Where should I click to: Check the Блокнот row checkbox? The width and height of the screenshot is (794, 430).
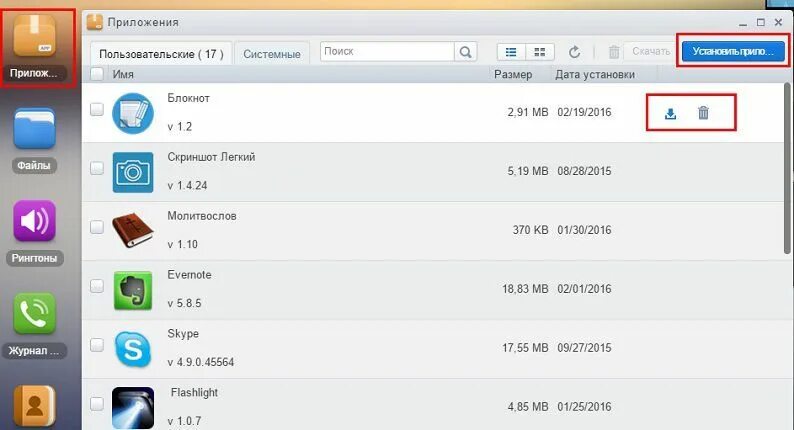click(x=97, y=109)
